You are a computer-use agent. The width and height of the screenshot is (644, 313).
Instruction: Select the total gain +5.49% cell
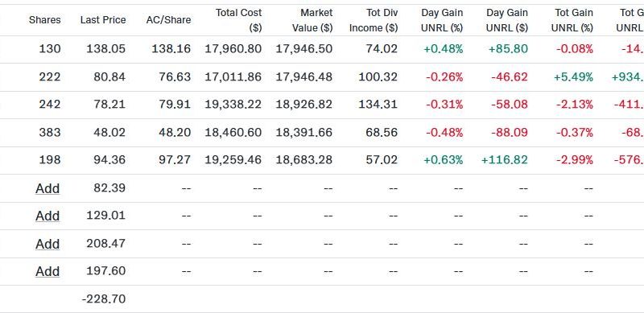click(x=573, y=76)
